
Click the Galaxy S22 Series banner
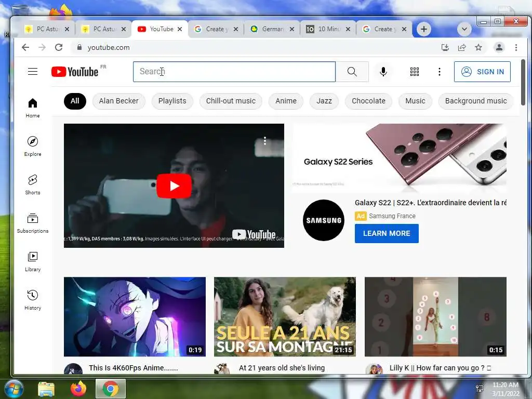[399, 158]
